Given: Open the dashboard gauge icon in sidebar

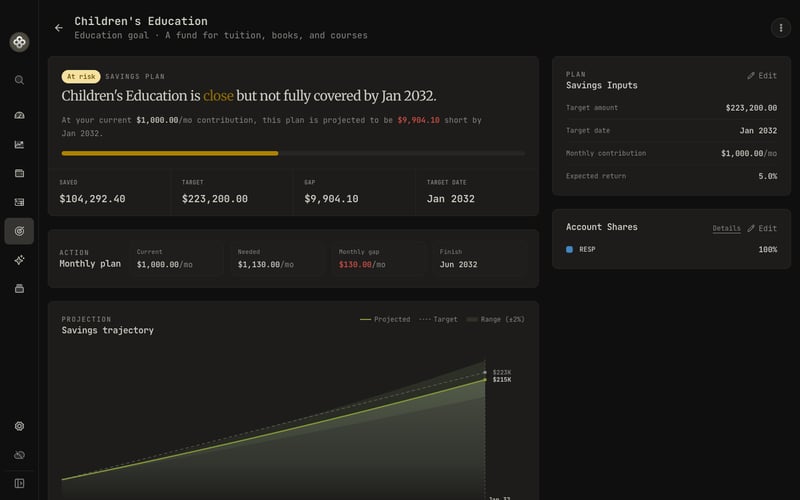Looking at the screenshot, I should point(19,115).
